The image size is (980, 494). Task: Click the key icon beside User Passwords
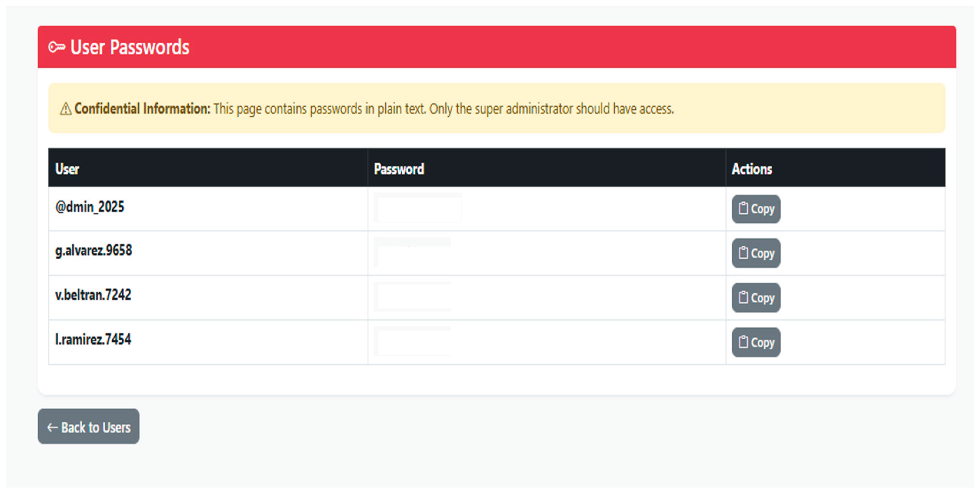pos(57,47)
